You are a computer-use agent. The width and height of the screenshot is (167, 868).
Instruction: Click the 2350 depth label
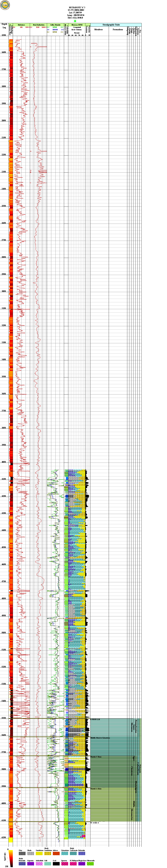pyautogui.click(x=4, y=172)
